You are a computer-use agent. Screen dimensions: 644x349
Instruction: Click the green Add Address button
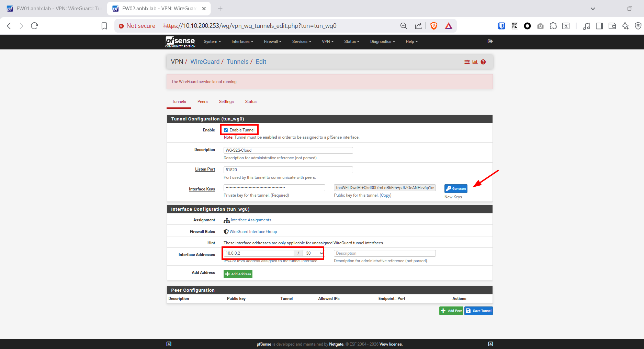238,274
